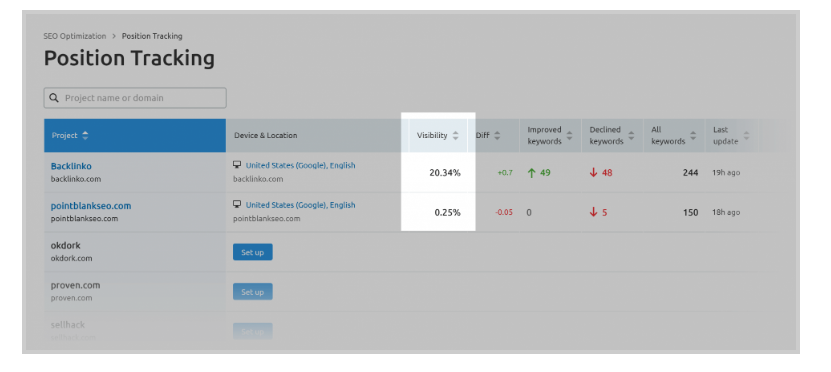Viewport: 831px width, 372px height.
Task: Sort by Project column arrows
Action: [x=85, y=136]
